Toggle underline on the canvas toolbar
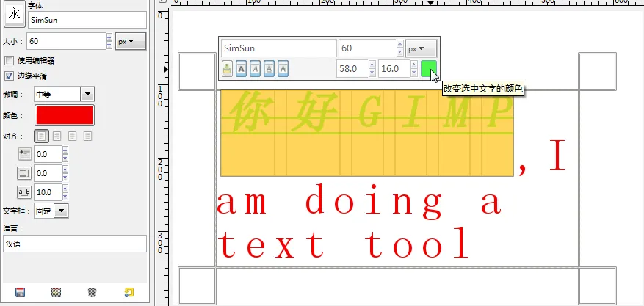 pyautogui.click(x=269, y=69)
